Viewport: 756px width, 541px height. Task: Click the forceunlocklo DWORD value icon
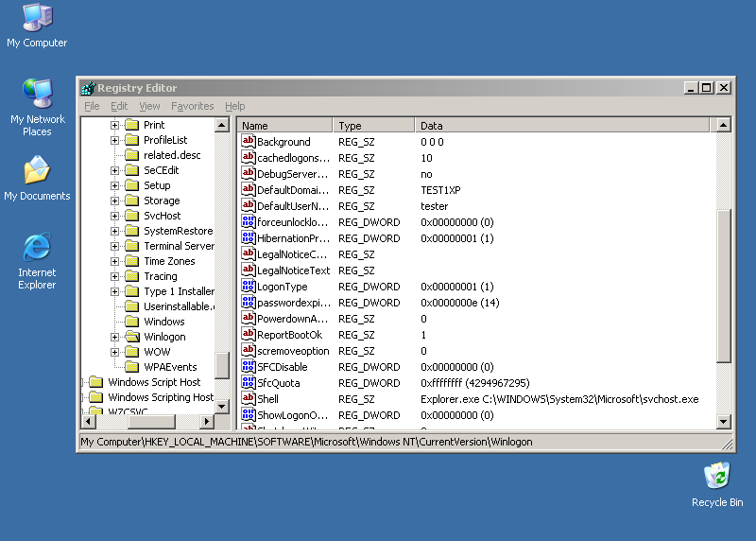tap(249, 221)
